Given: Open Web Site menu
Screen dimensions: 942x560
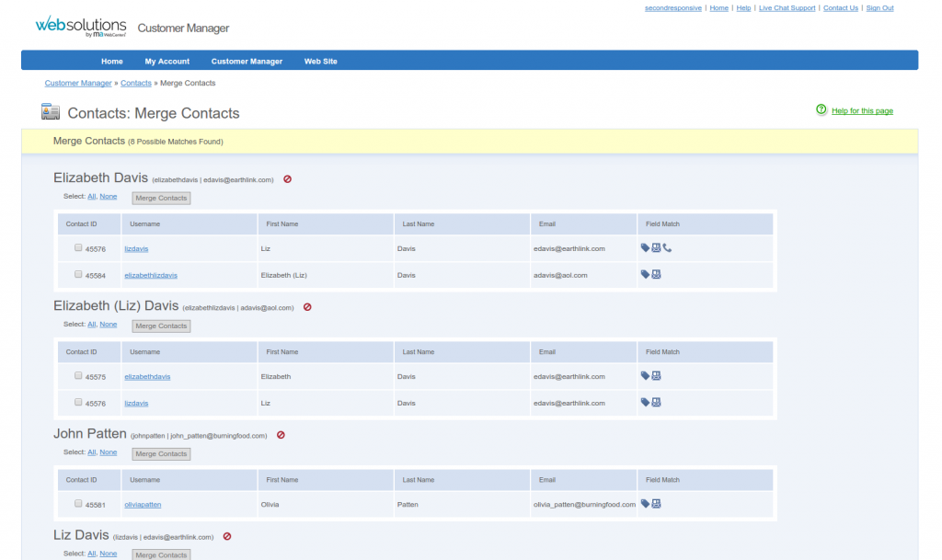Looking at the screenshot, I should click(x=321, y=62).
